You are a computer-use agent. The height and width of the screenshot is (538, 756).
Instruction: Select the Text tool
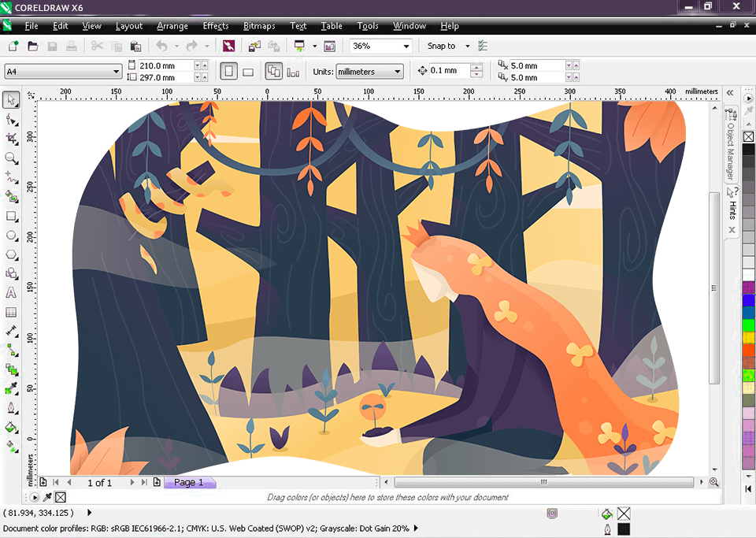[11, 292]
